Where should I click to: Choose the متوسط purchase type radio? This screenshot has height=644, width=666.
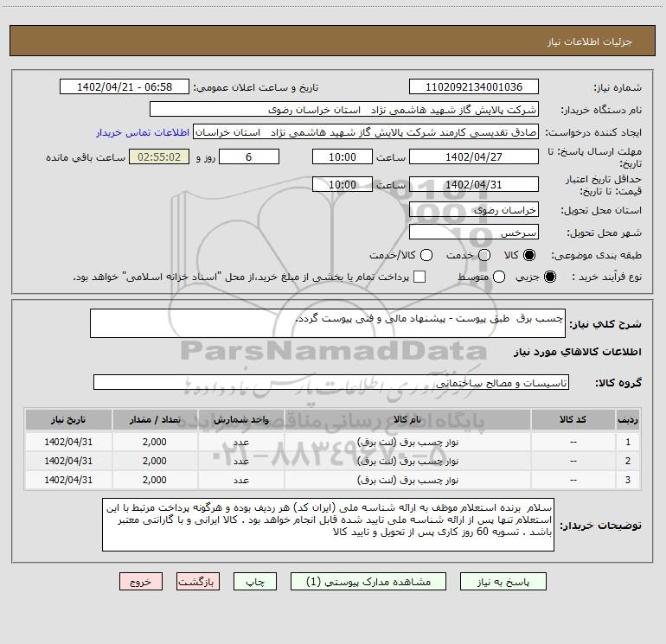(499, 277)
